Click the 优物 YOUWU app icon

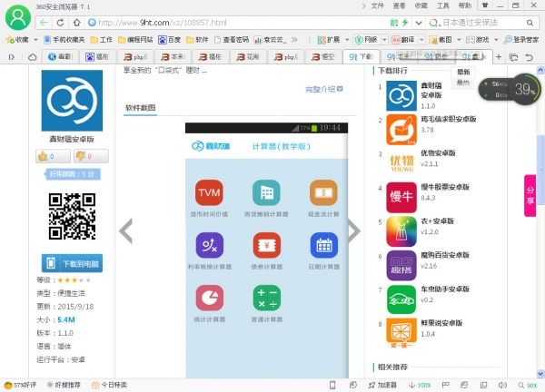[x=401, y=163]
